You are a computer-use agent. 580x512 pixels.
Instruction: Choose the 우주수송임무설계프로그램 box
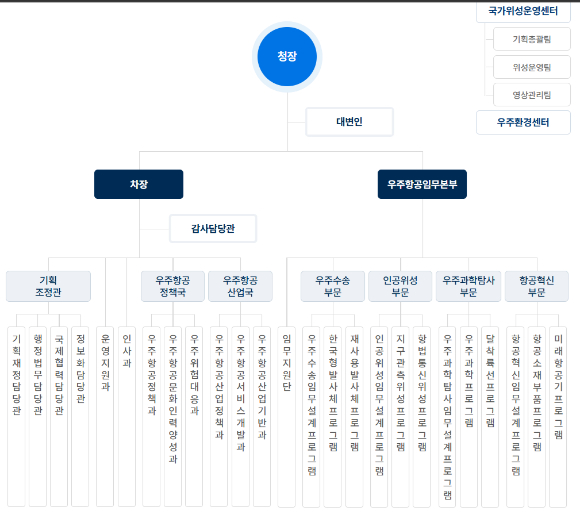tap(311, 417)
